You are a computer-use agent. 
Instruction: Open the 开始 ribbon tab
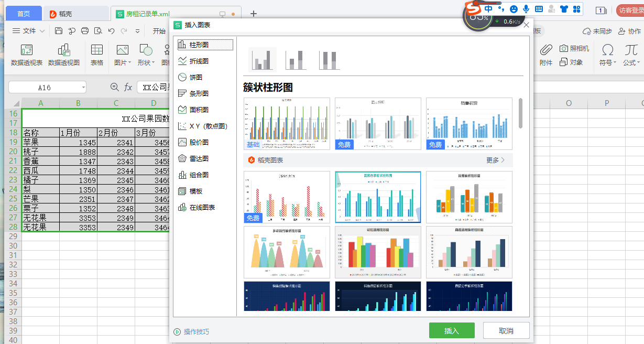tap(159, 31)
